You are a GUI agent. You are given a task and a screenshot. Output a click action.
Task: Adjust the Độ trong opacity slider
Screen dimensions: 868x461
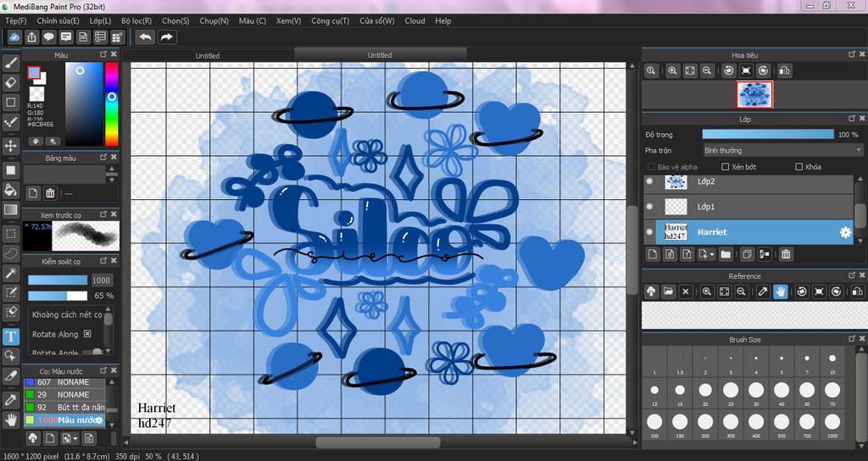pos(768,135)
